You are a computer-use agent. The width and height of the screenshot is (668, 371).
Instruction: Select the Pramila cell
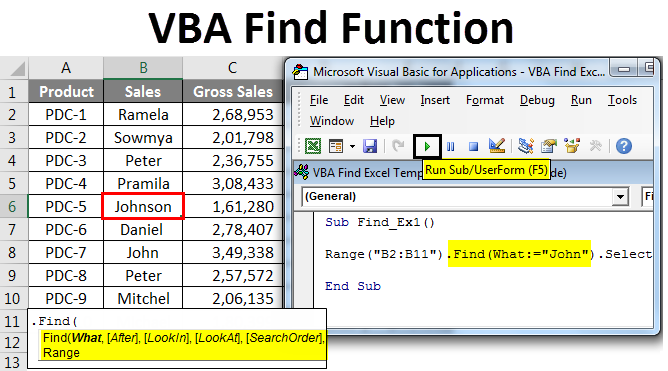[143, 184]
